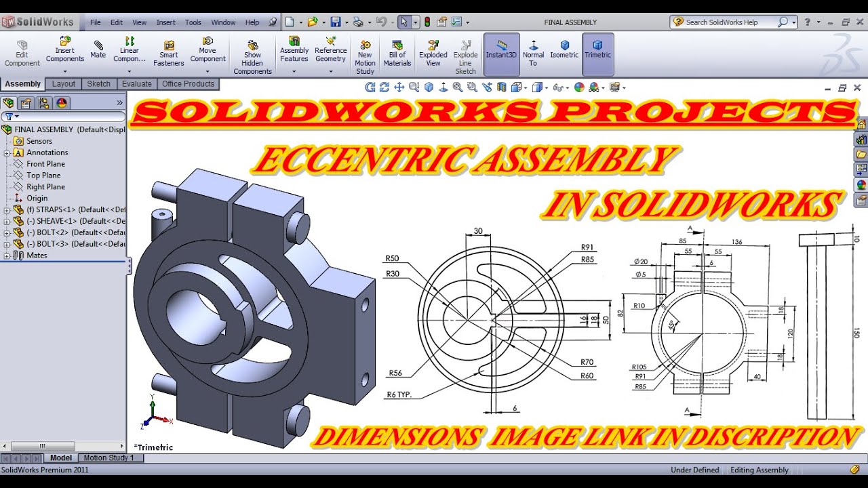Click the Section View icon

coord(502,87)
